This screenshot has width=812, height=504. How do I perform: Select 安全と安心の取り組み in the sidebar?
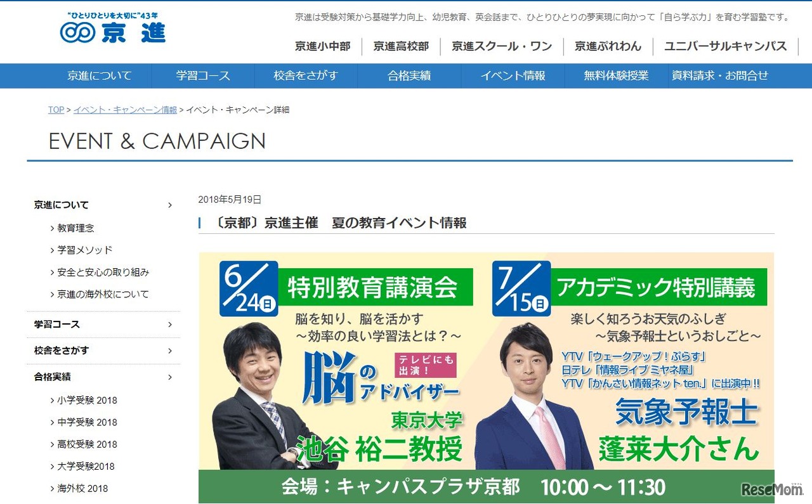point(103,273)
